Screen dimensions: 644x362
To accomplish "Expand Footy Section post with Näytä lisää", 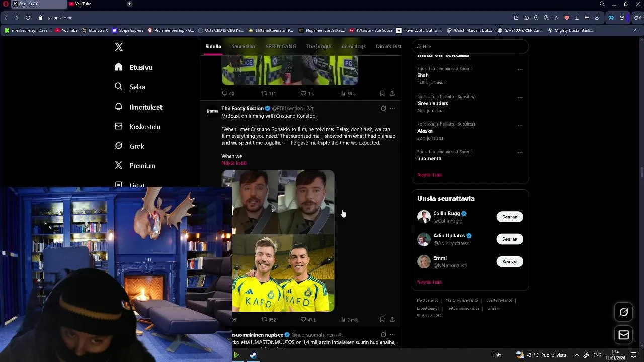I will [x=234, y=163].
